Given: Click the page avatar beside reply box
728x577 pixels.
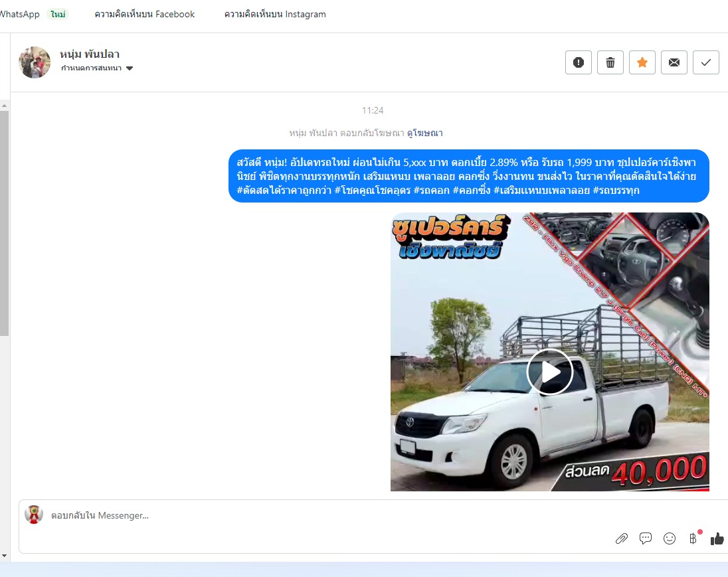Looking at the screenshot, I should point(34,515).
